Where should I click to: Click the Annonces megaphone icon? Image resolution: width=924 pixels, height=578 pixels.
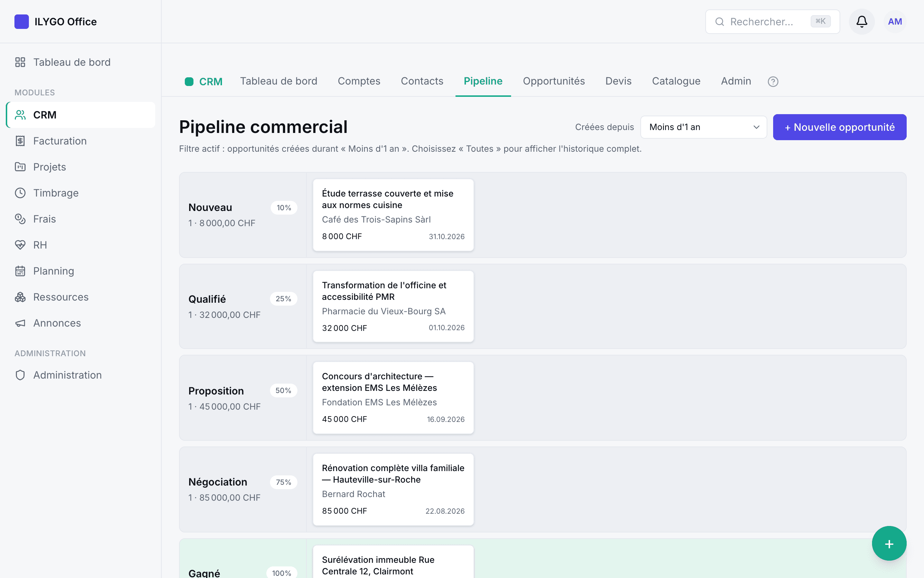click(20, 323)
